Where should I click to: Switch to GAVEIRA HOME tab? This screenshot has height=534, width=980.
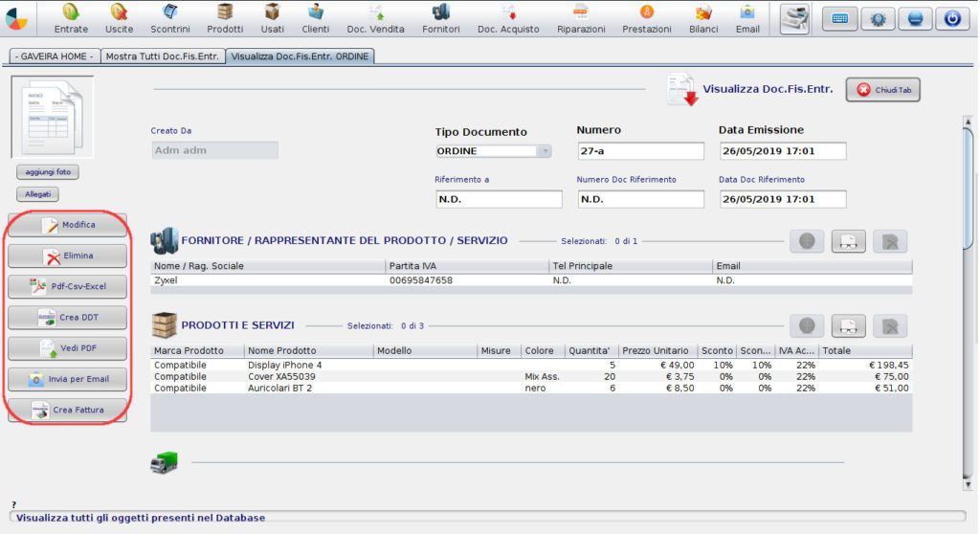coord(54,56)
